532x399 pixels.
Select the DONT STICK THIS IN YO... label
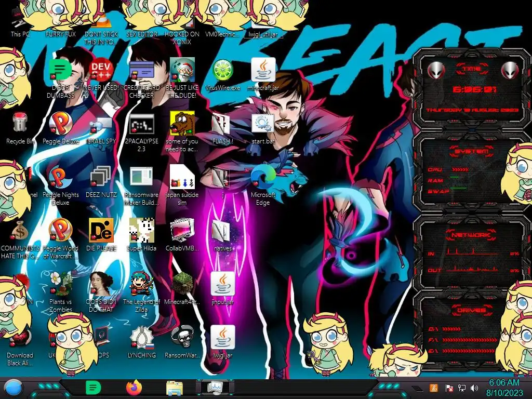click(101, 38)
